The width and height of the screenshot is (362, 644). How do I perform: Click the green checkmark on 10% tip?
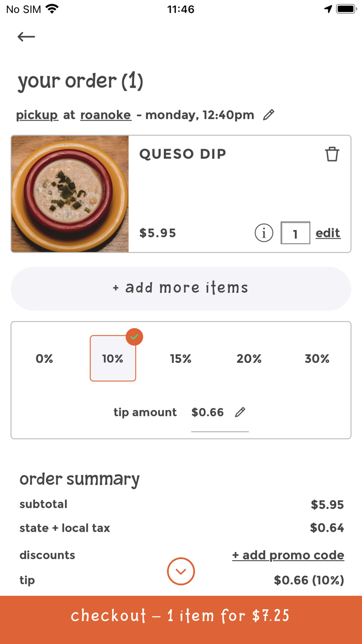pyautogui.click(x=134, y=337)
